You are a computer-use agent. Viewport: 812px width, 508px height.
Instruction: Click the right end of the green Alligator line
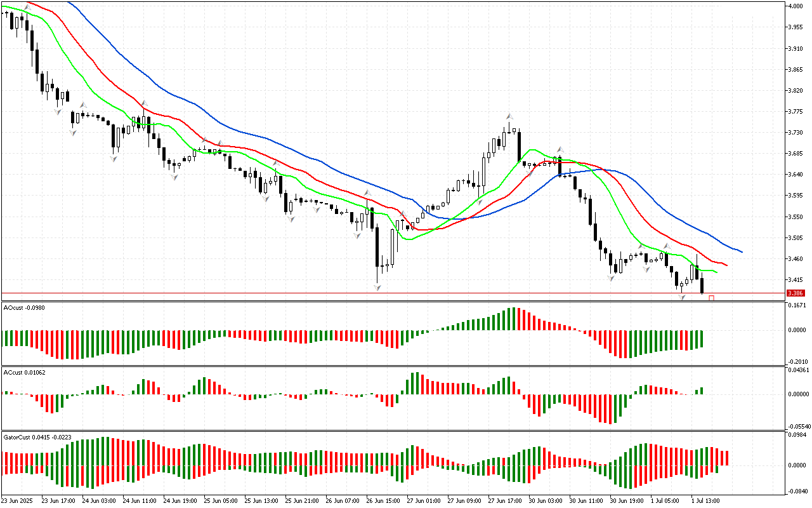(x=716, y=272)
